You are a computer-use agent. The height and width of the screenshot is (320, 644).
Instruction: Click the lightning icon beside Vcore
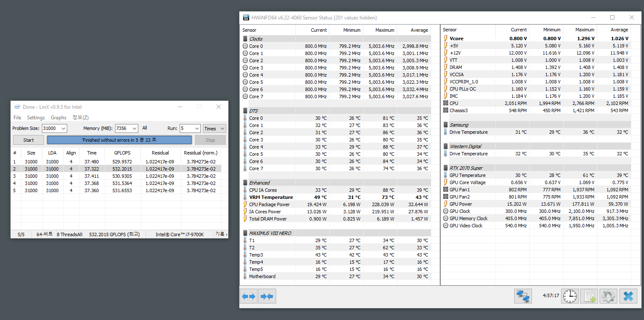446,39
